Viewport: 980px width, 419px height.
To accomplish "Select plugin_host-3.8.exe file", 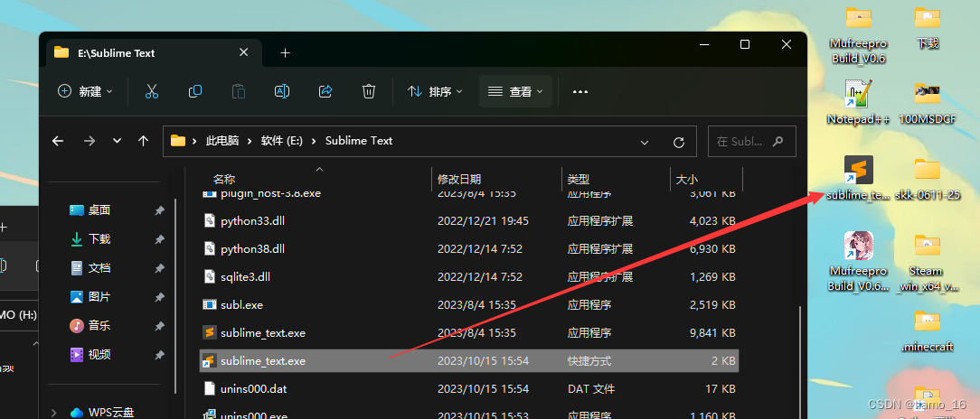I will tap(468, 195).
